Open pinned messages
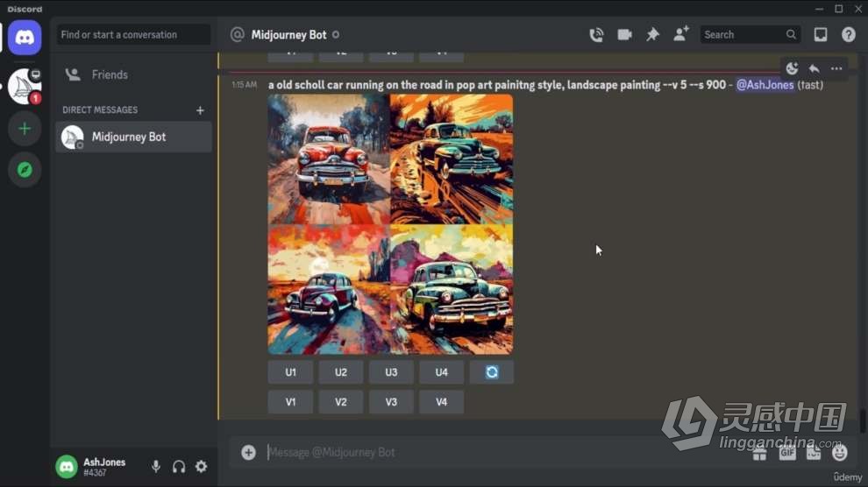Screen dimensions: 868x487 pyautogui.click(x=652, y=35)
